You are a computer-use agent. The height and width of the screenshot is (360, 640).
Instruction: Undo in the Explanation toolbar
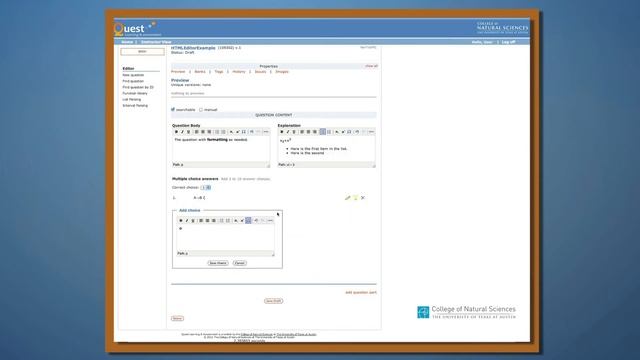pos(357,132)
